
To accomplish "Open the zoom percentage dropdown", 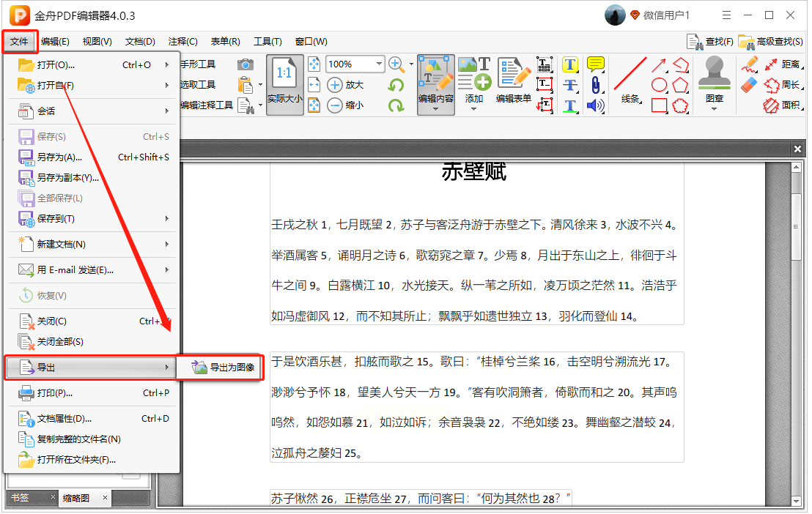I will [379, 64].
